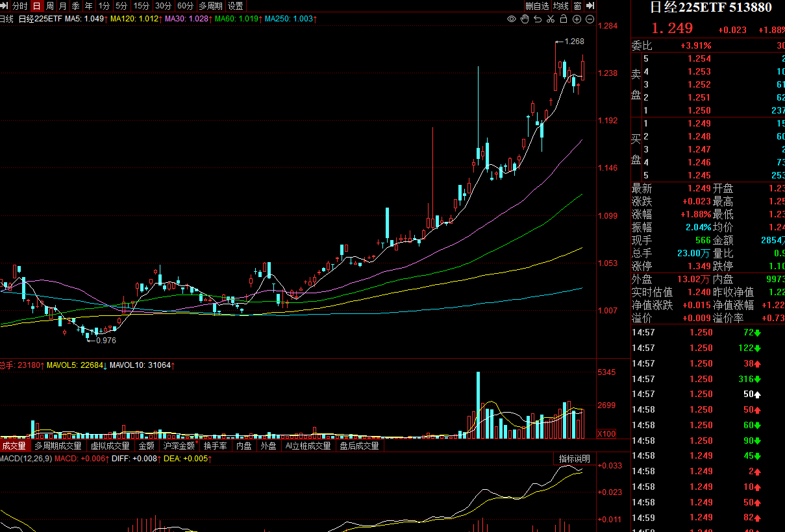Image resolution: width=785 pixels, height=532 pixels.
Task: Click the 日经225ETF 513880 title
Action: pos(711,8)
